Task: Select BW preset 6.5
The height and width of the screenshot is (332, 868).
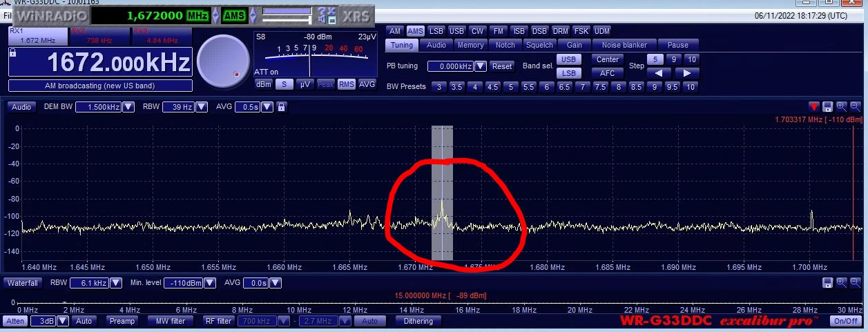Action: coord(564,87)
